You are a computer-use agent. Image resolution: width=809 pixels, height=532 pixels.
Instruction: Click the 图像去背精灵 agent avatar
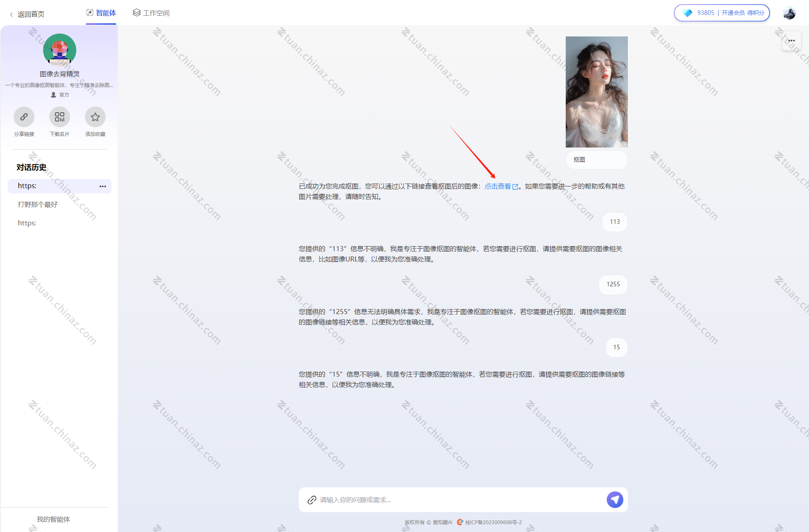(60, 50)
